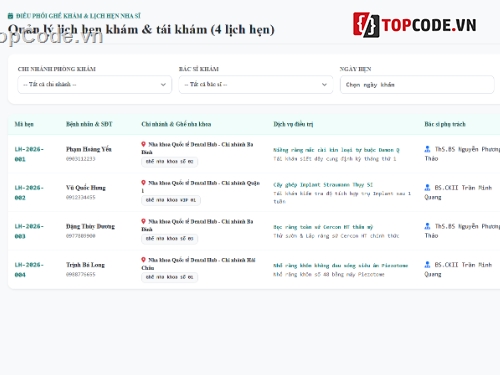Click phone number under Đặng Thùy Dương

pos(81,236)
